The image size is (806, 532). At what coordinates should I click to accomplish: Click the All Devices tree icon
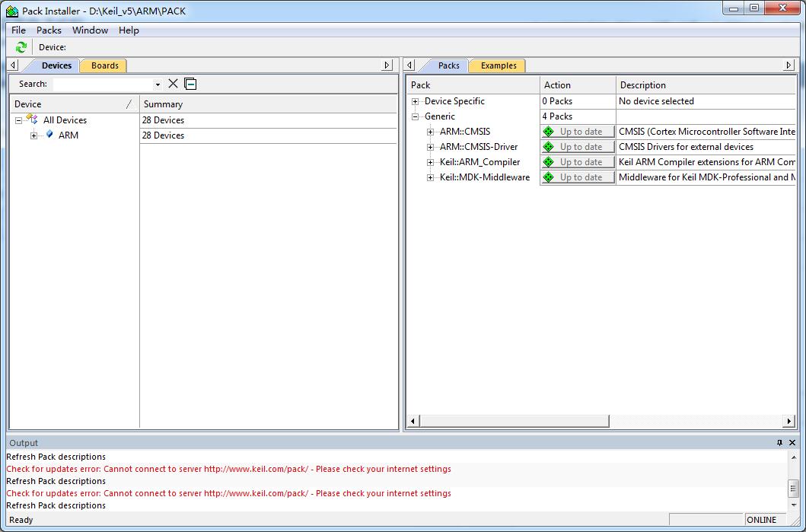click(x=32, y=119)
